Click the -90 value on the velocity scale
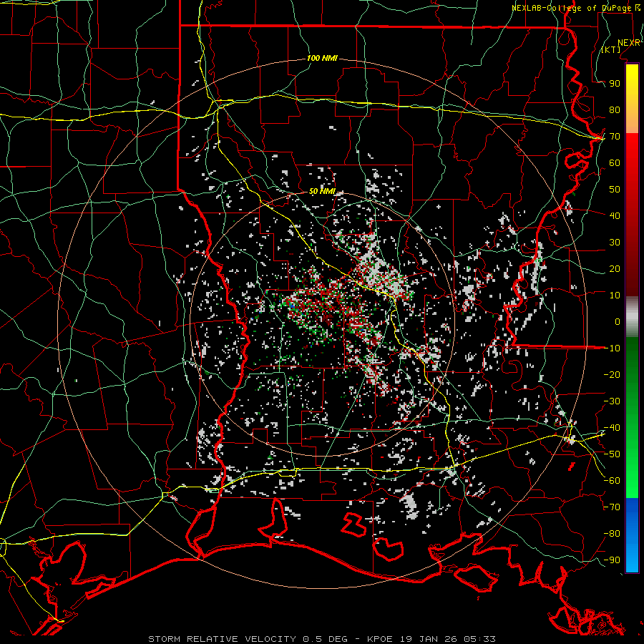This screenshot has width=644, height=644. coord(612,560)
